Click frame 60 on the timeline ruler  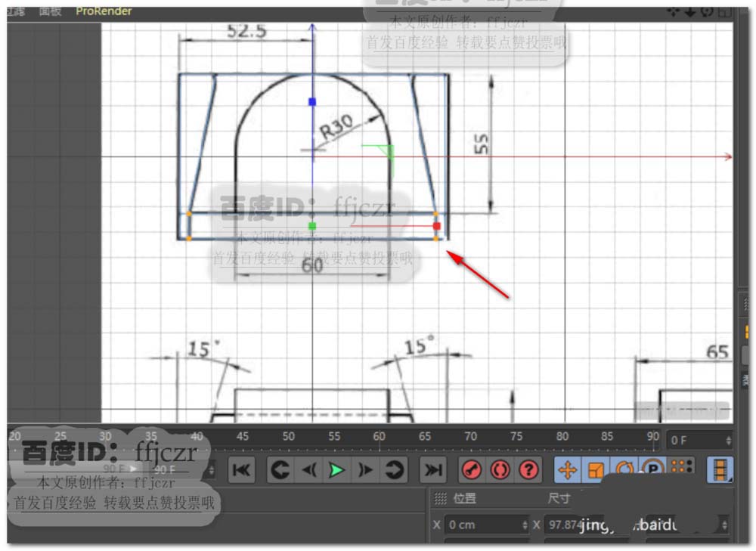379,436
